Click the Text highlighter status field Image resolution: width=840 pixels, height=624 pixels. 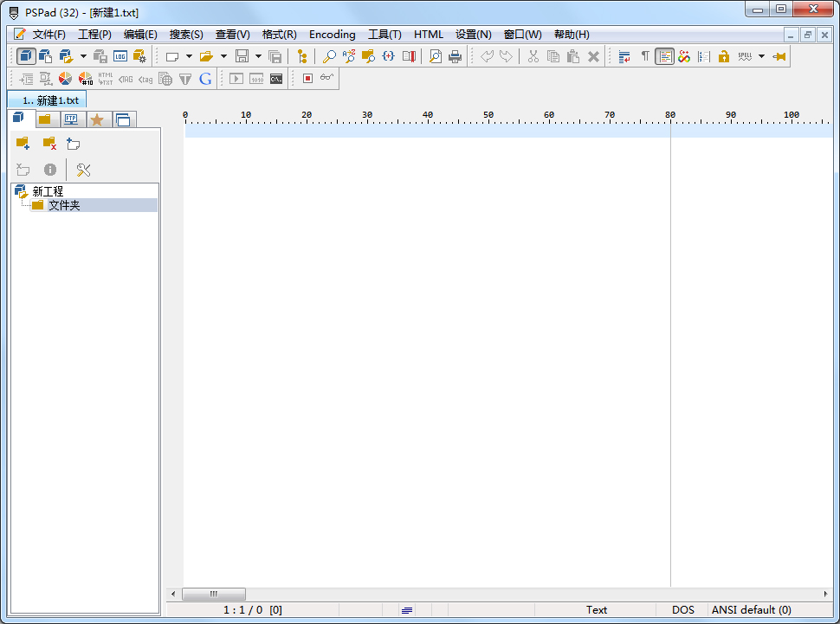597,609
